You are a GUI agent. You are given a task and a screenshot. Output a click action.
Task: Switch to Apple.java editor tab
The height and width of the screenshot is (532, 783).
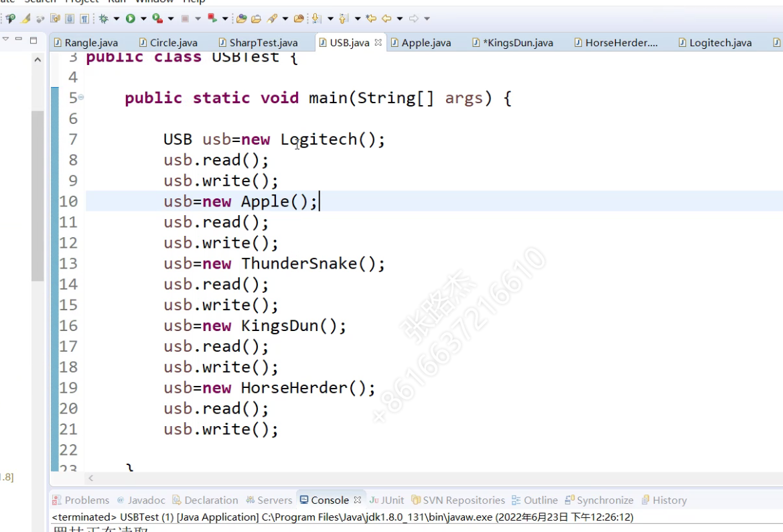point(421,42)
